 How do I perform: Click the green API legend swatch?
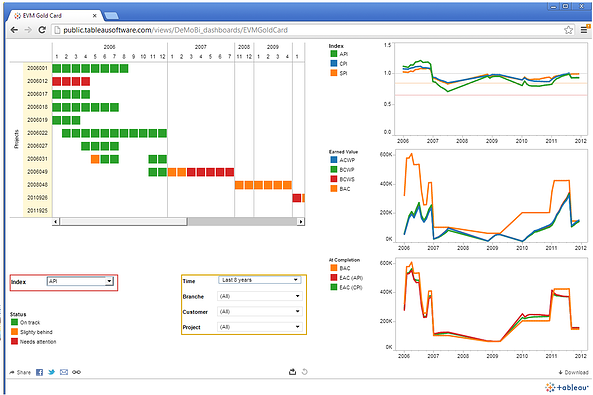coord(334,54)
